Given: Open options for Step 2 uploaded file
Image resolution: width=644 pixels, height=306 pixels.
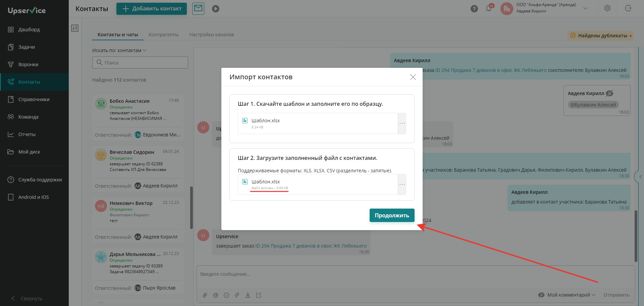Looking at the screenshot, I should [402, 184].
